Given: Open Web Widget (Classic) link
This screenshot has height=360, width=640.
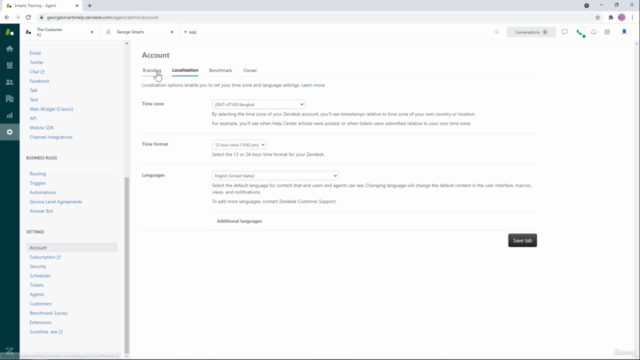Looking at the screenshot, I should point(51,109).
